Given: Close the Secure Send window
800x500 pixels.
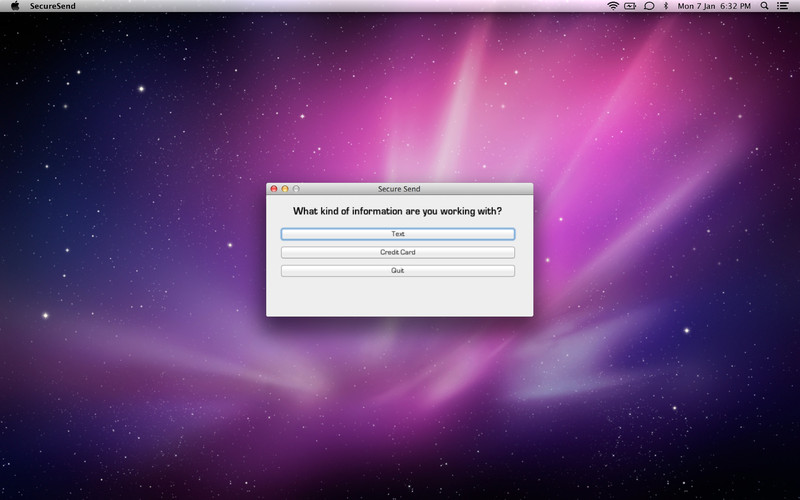Looking at the screenshot, I should (x=274, y=189).
